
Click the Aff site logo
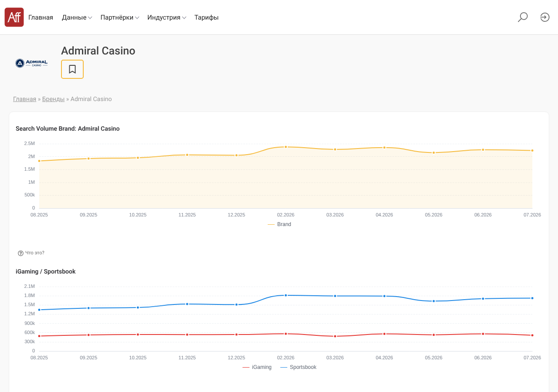pos(14,17)
